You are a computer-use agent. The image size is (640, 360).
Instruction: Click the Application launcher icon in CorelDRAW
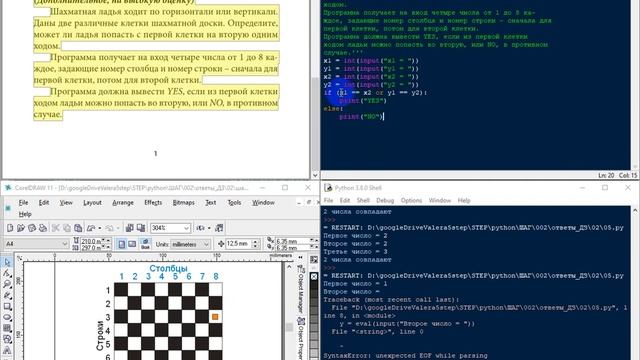(x=219, y=228)
